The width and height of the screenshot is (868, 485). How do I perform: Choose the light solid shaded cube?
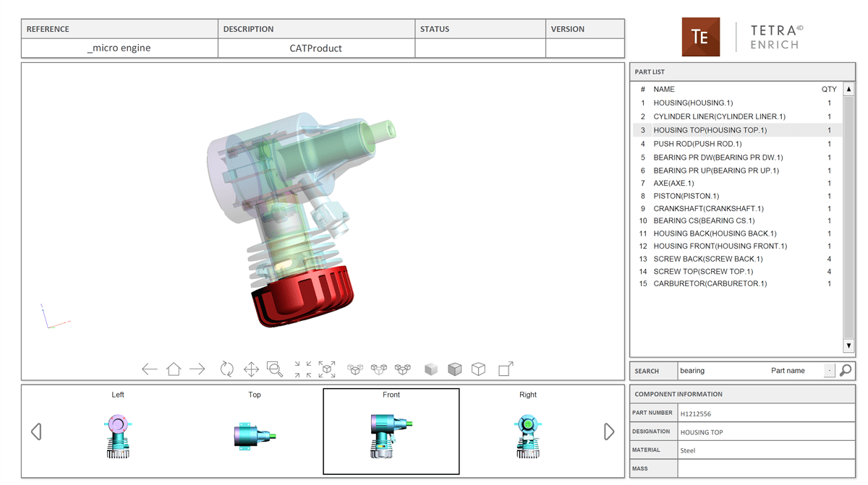click(x=431, y=369)
